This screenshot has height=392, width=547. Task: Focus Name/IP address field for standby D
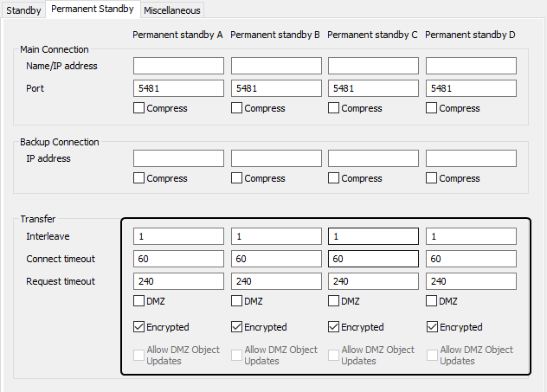tap(471, 66)
